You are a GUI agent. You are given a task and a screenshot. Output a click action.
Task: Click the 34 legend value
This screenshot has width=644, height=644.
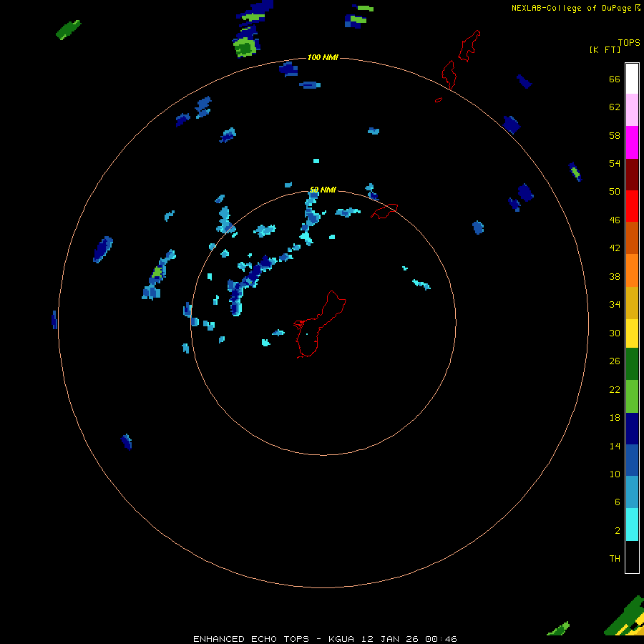(x=615, y=305)
